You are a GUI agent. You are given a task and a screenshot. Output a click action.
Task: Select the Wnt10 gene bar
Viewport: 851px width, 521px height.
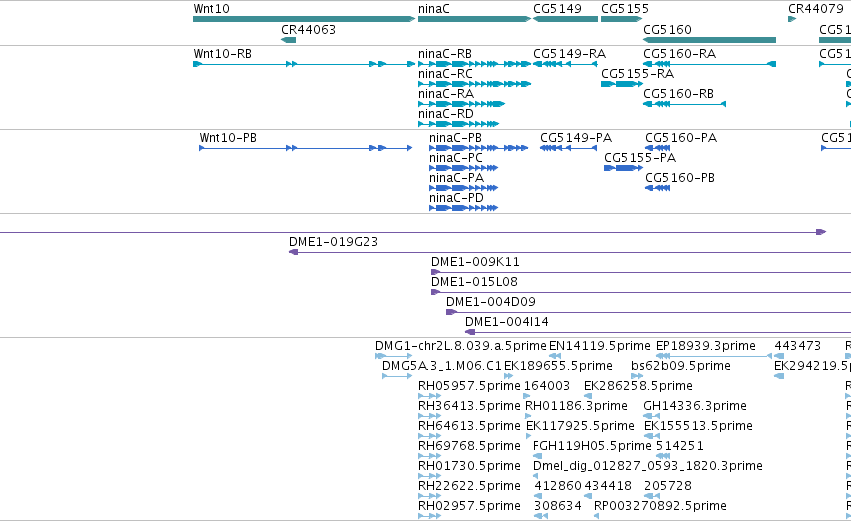coord(304,19)
